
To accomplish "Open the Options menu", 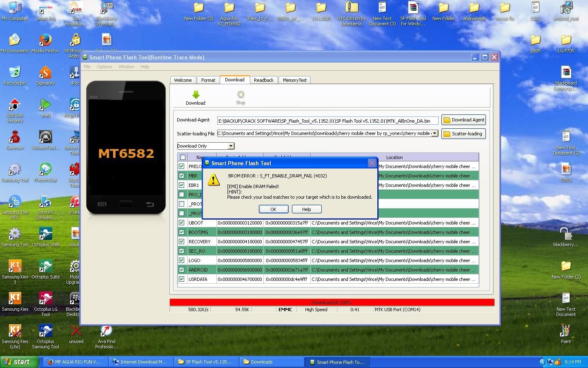I will pyautogui.click(x=105, y=67).
